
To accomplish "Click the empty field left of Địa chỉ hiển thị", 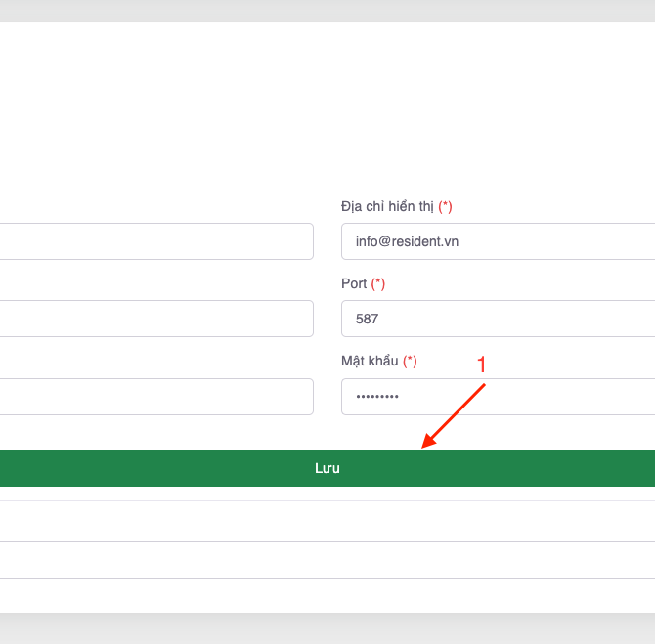I will coord(156,241).
